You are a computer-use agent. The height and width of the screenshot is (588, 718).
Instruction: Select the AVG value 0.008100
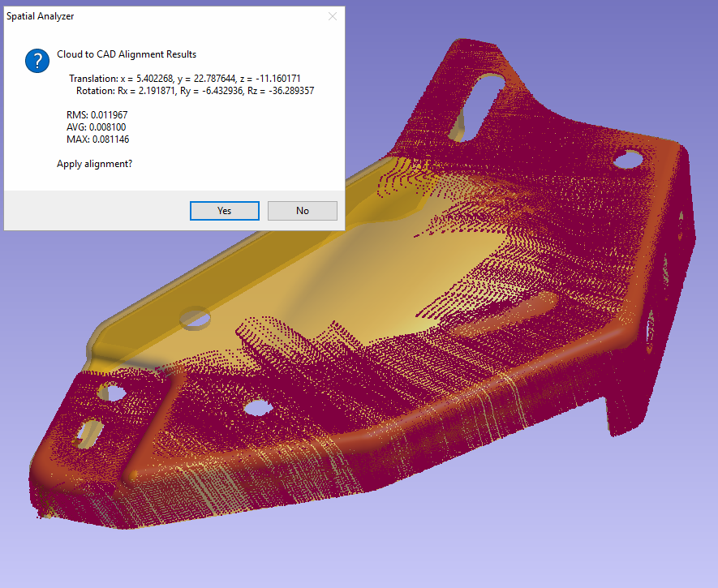pyautogui.click(x=96, y=127)
